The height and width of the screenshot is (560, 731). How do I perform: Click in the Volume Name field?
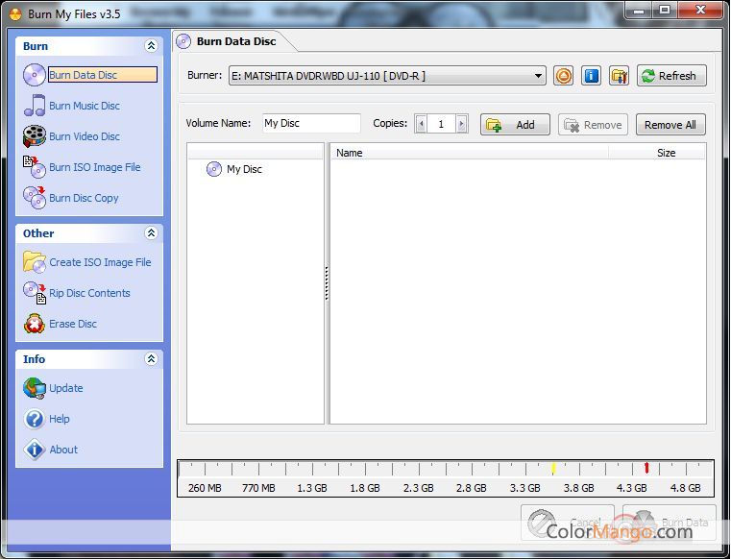click(311, 123)
